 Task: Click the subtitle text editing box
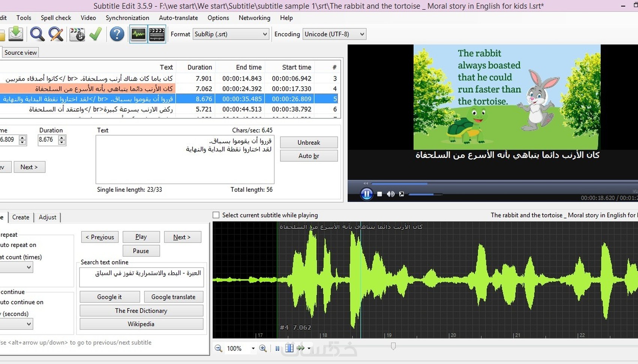(185, 159)
